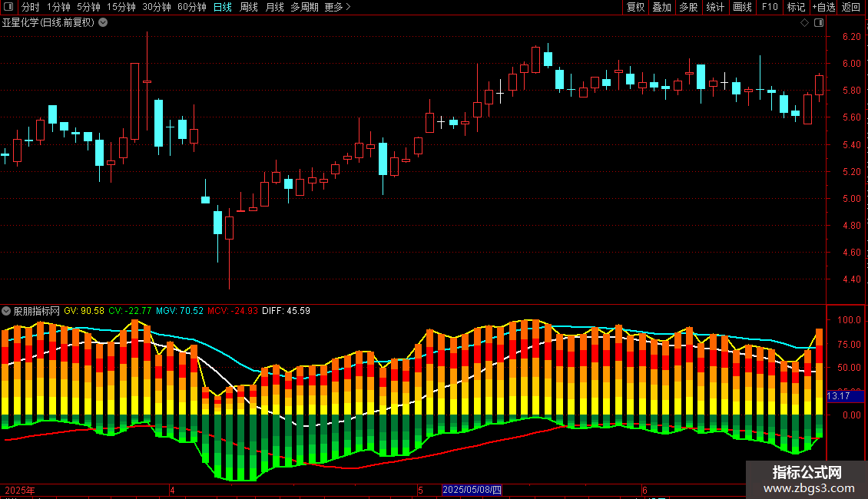Click the 2025年 label on time axis
Viewport: 868px width, 499px height.
(20, 490)
